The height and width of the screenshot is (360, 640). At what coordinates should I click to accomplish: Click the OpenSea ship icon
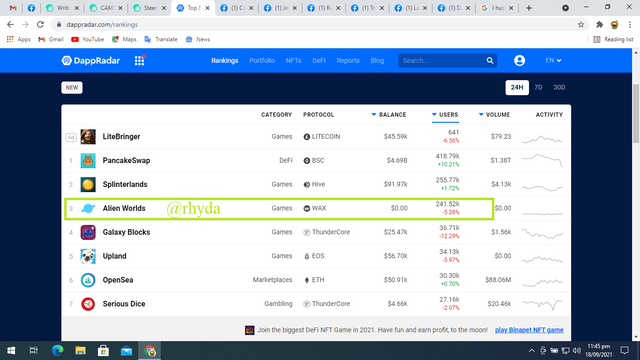(x=88, y=280)
